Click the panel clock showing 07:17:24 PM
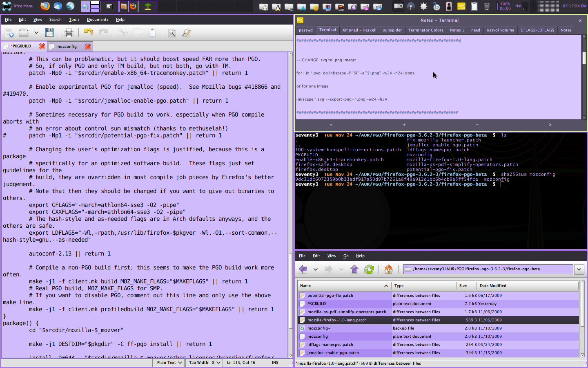 574,6
